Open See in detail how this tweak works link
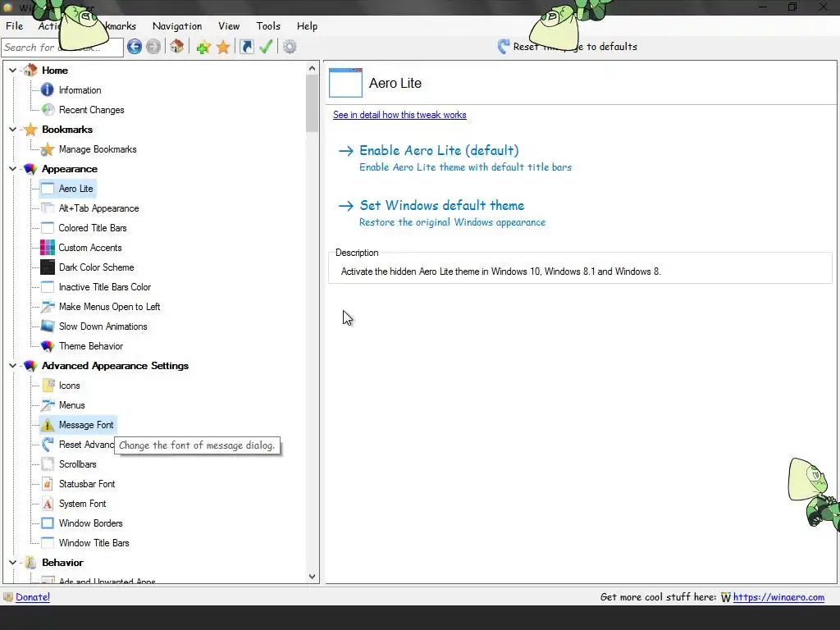Viewport: 840px width, 630px height. coord(399,115)
